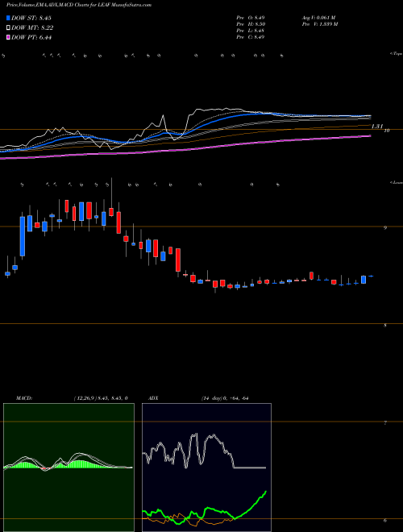Click the 'Pre V: 1.339 M' volume text
This screenshot has height=532, width=403.
coord(319,24)
